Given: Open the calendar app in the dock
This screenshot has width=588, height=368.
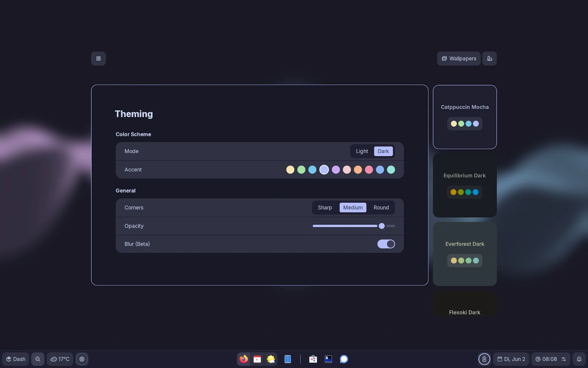Looking at the screenshot, I should tap(257, 359).
